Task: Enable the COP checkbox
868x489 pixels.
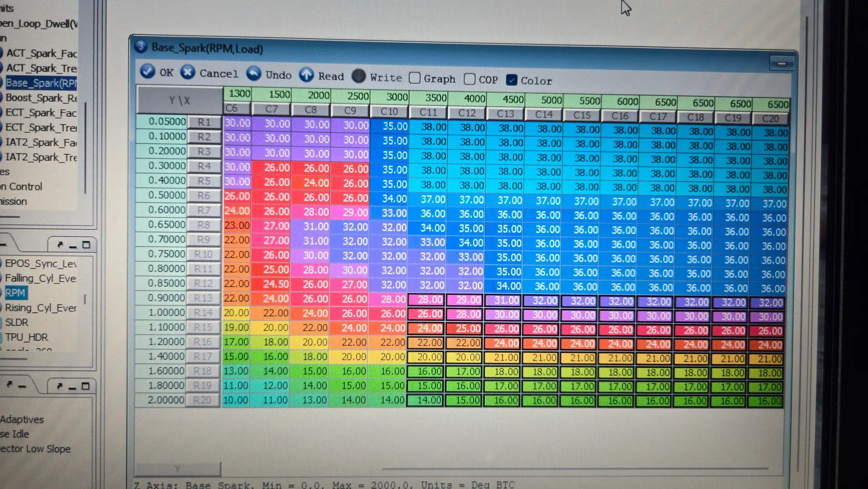Action: point(470,79)
